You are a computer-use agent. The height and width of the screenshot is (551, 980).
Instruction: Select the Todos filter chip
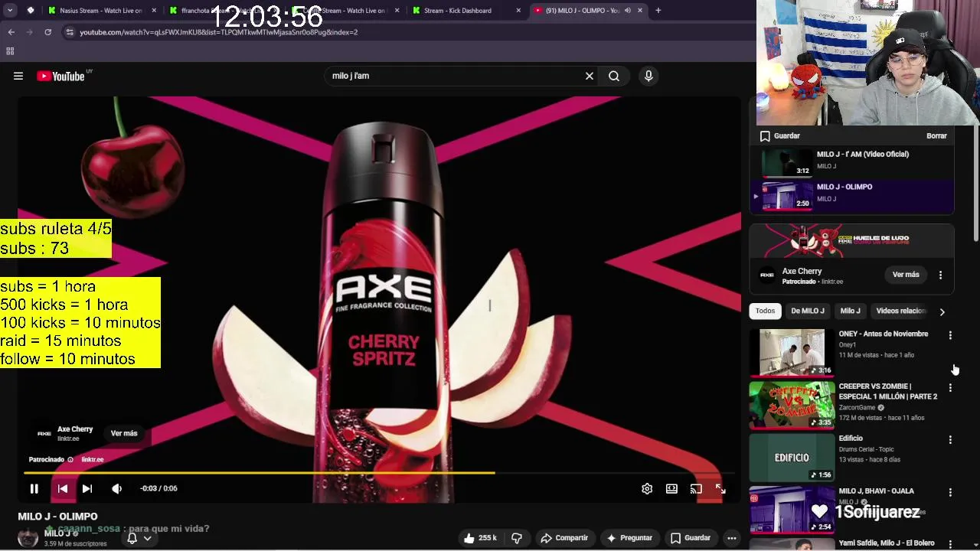click(766, 311)
